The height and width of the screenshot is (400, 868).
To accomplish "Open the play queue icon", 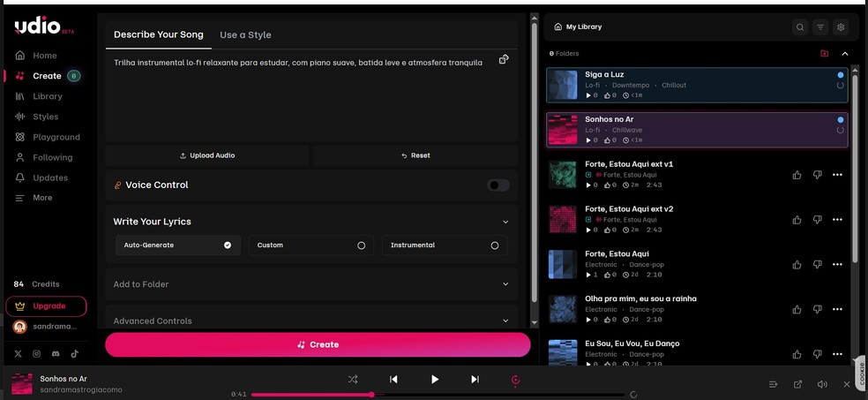I will click(x=774, y=384).
